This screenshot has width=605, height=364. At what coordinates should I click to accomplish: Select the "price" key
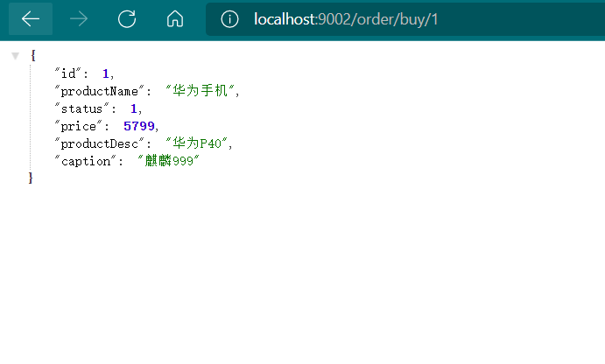pyautogui.click(x=78, y=126)
